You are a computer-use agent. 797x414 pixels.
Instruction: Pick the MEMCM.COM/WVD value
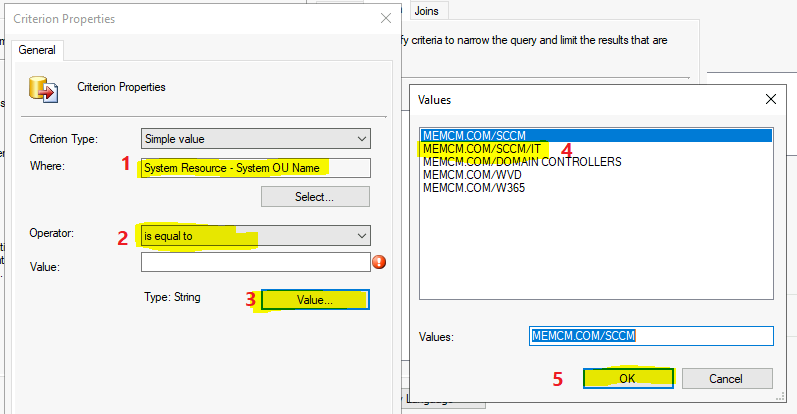[x=596, y=175]
